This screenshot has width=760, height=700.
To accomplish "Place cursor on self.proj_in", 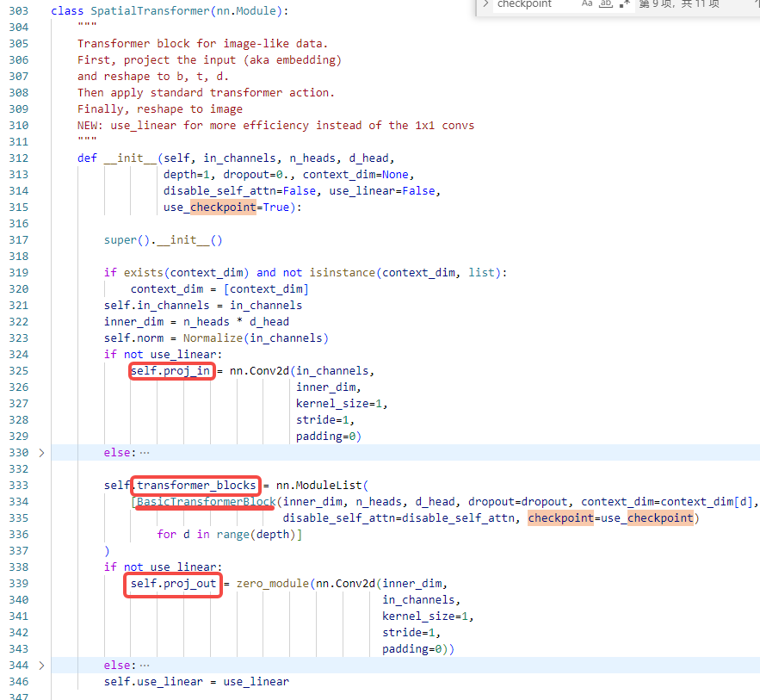I will 170,371.
